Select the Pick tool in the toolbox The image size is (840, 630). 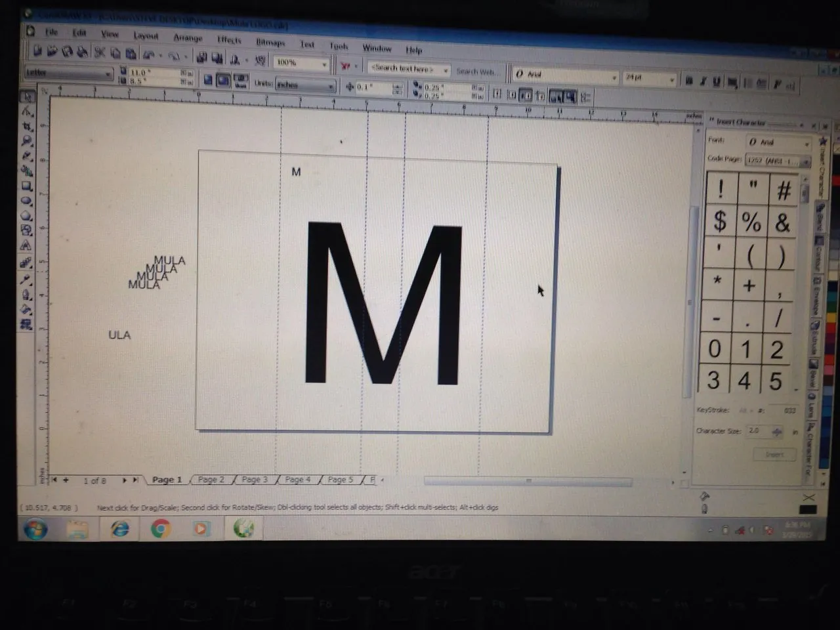(x=27, y=96)
